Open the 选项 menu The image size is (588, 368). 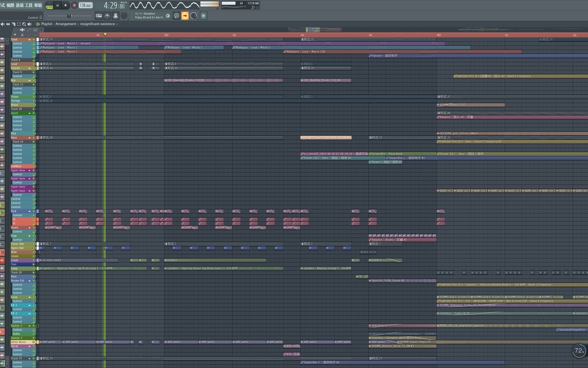coord(20,5)
